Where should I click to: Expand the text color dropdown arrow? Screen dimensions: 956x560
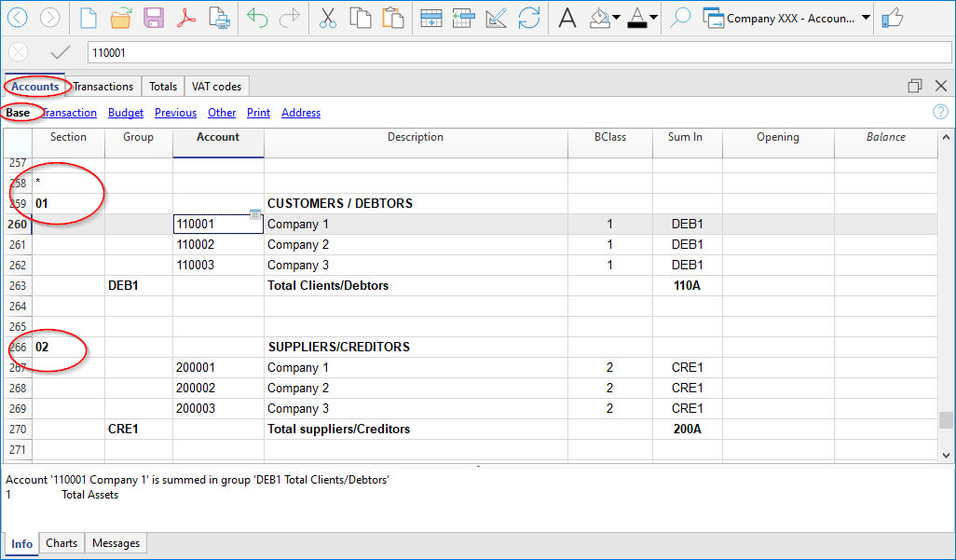pos(653,18)
